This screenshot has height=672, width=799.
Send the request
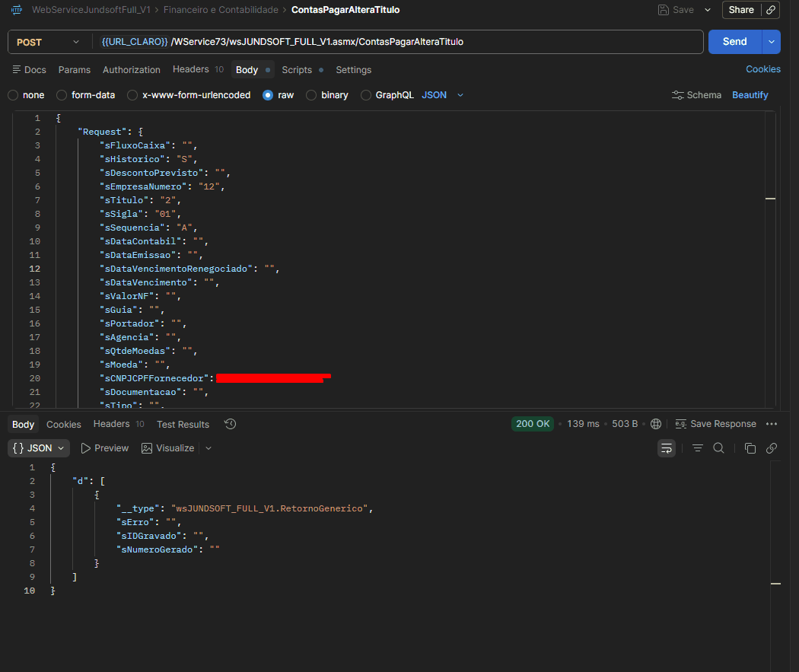(x=735, y=42)
